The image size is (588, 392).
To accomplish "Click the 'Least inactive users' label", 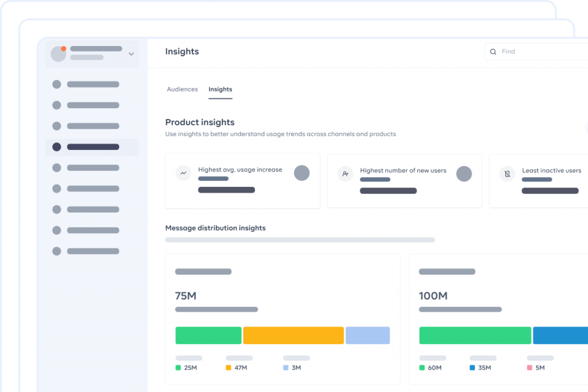I will (552, 171).
